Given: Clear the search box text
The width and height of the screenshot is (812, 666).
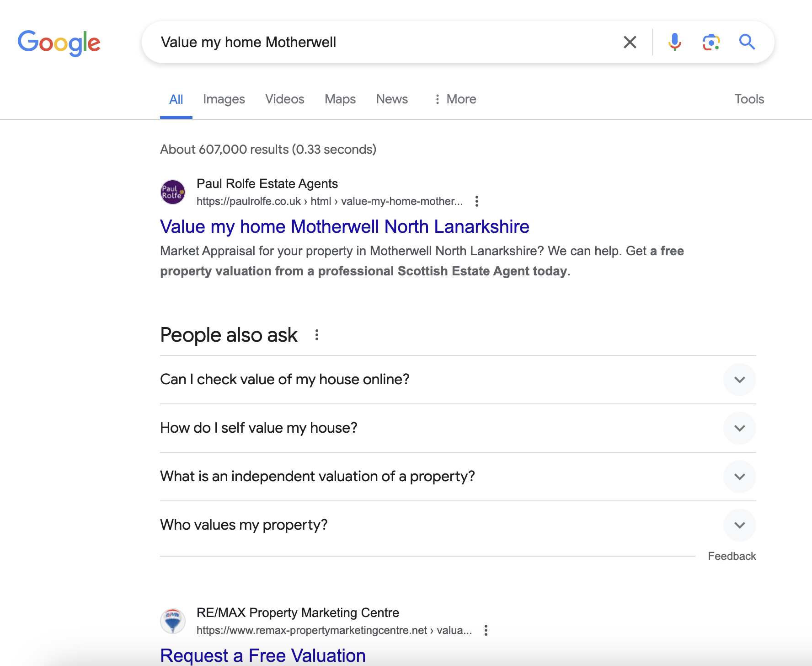Looking at the screenshot, I should pyautogui.click(x=630, y=42).
